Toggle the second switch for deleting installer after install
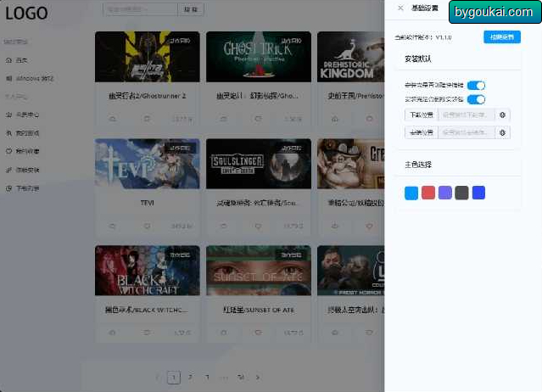 pyautogui.click(x=476, y=99)
